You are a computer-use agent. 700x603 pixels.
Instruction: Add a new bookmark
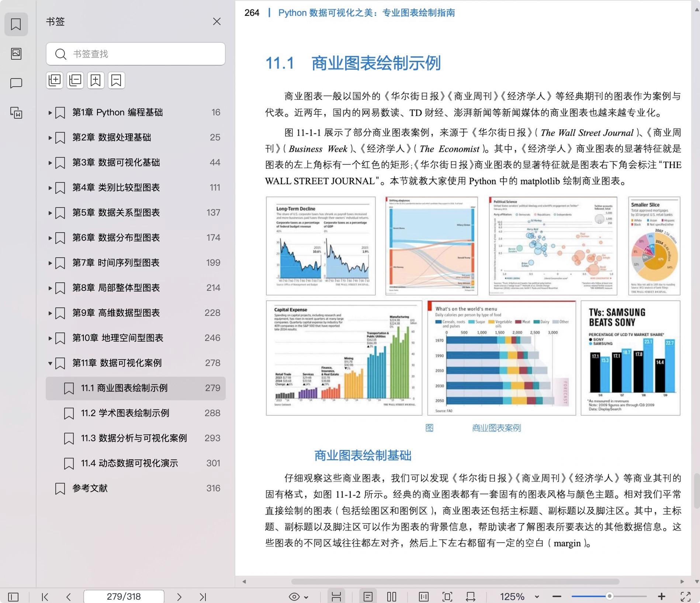coord(96,80)
